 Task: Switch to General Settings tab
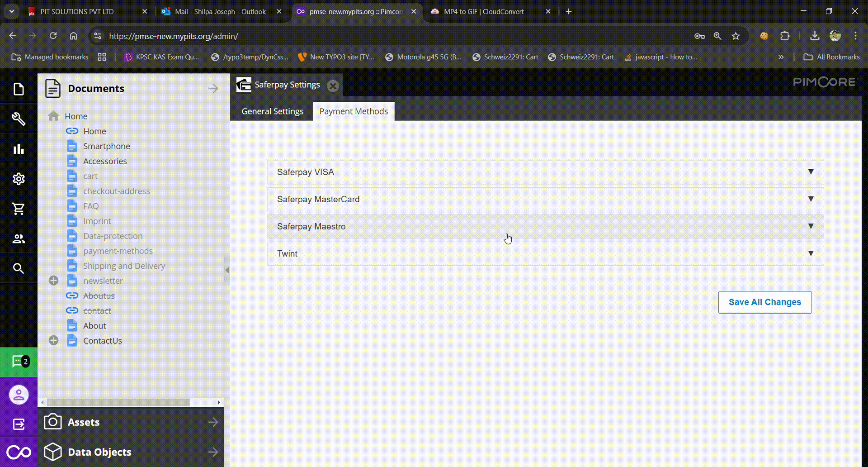click(273, 111)
